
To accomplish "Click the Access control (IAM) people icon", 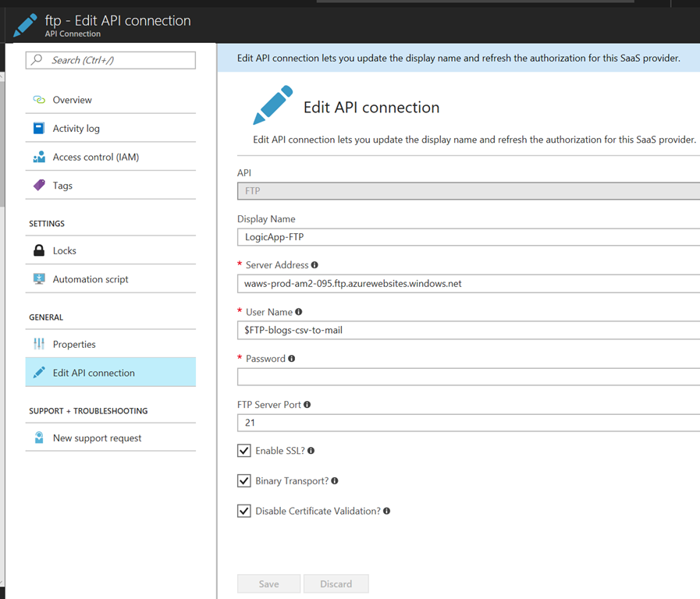I will 39,157.
